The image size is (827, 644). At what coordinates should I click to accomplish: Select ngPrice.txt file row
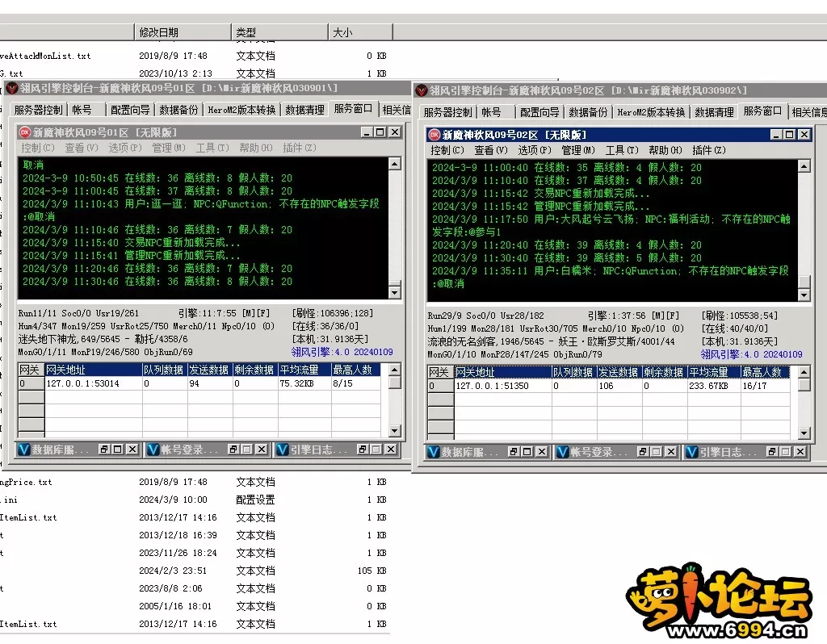pyautogui.click(x=194, y=483)
